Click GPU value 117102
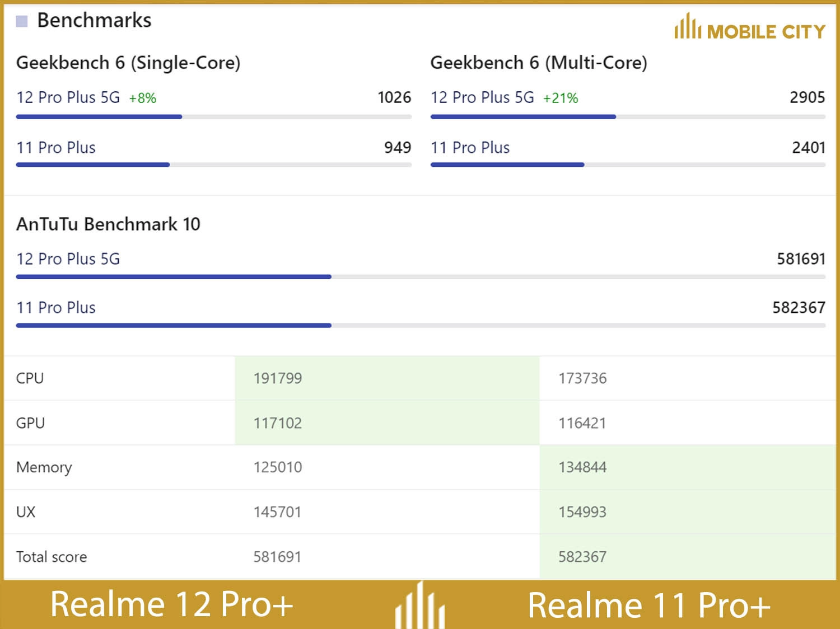 point(278,423)
